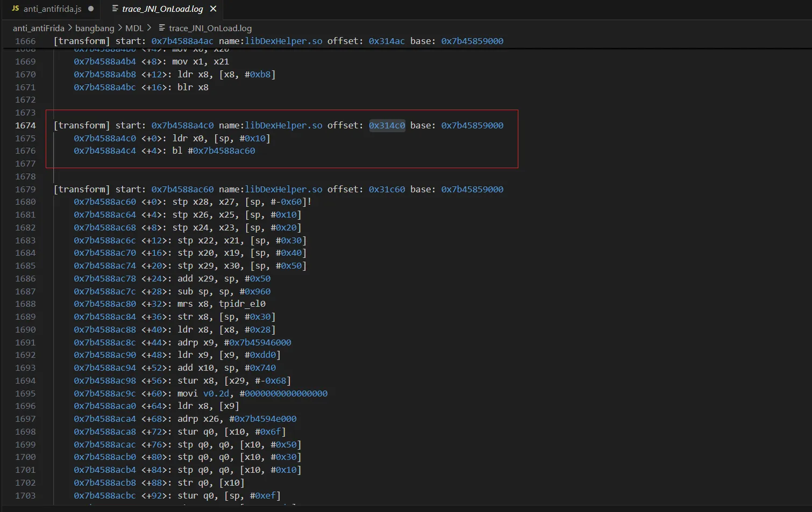Click address 0x7b4588ac6c on line 1683
This screenshot has height=512, width=812.
coord(105,240)
